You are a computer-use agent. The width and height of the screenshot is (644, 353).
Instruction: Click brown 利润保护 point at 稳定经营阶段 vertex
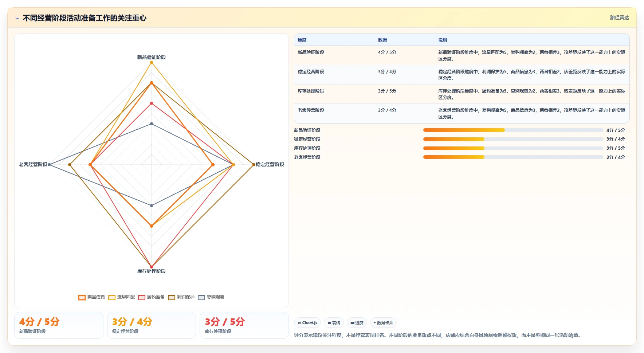point(254,165)
